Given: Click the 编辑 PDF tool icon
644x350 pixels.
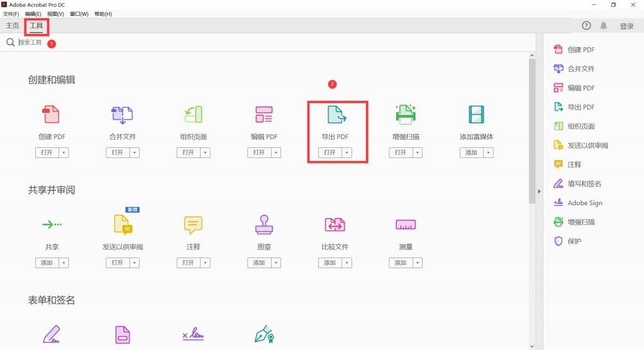Looking at the screenshot, I should pos(264,115).
